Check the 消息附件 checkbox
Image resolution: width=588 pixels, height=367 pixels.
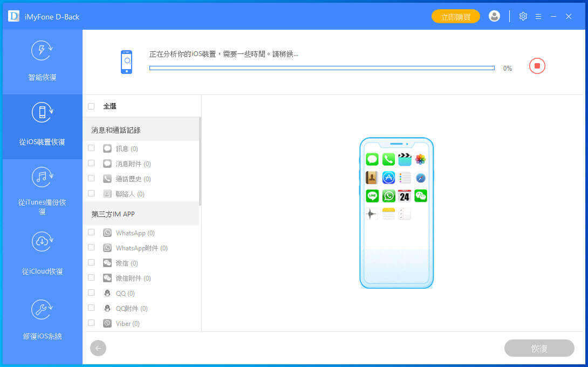click(x=91, y=163)
